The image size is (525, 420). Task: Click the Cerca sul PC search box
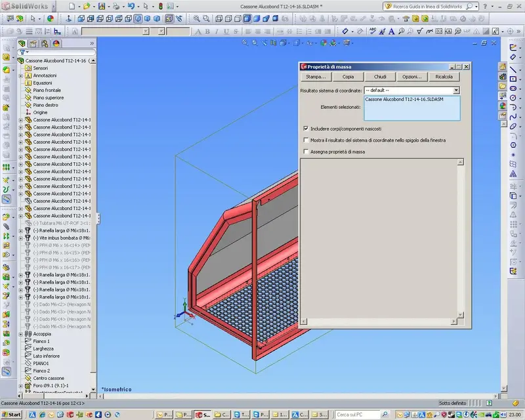(357, 415)
